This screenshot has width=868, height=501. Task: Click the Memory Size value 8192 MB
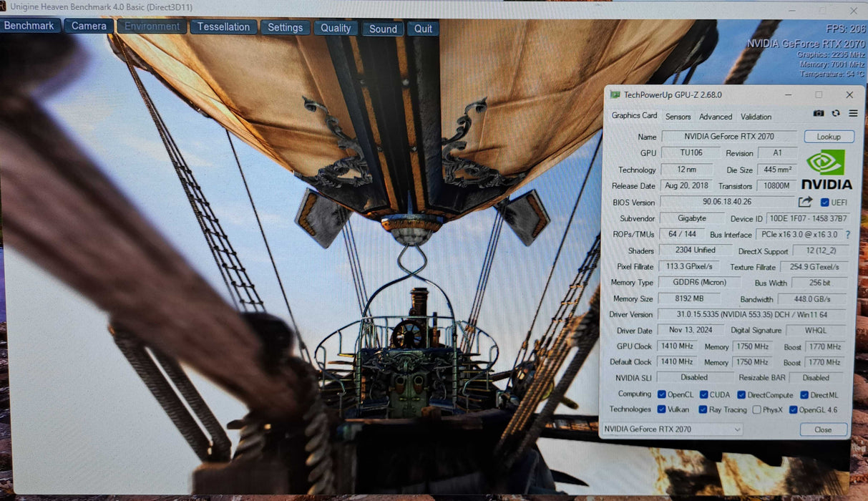tap(688, 298)
